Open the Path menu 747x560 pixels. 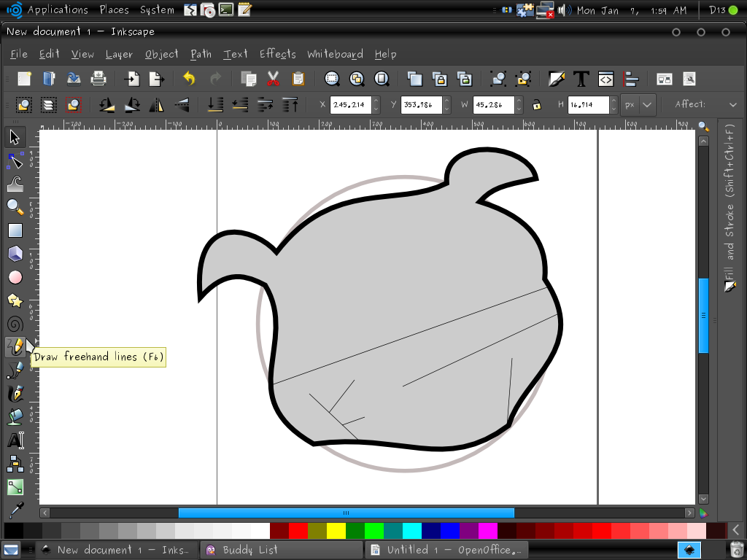point(201,54)
